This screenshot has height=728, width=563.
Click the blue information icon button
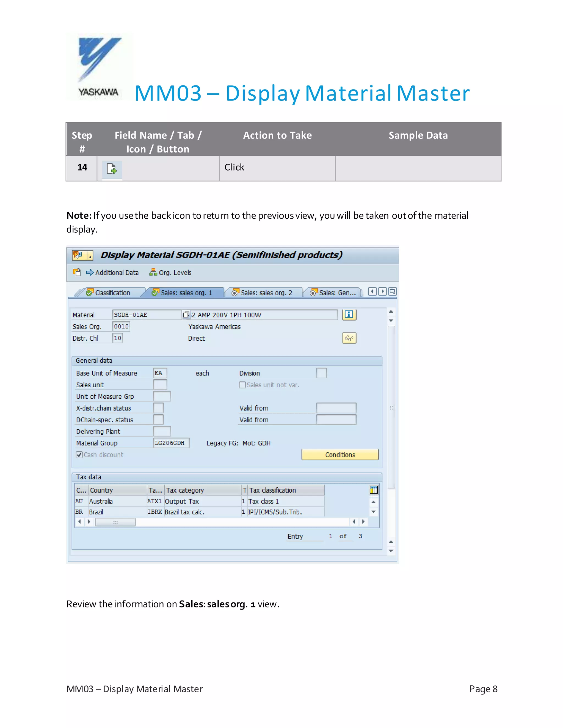pyautogui.click(x=349, y=315)
